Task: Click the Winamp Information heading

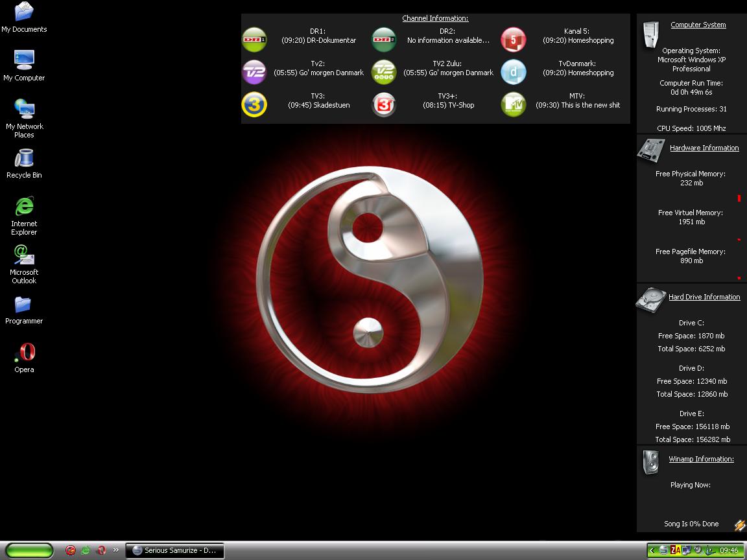Action: 701,459
